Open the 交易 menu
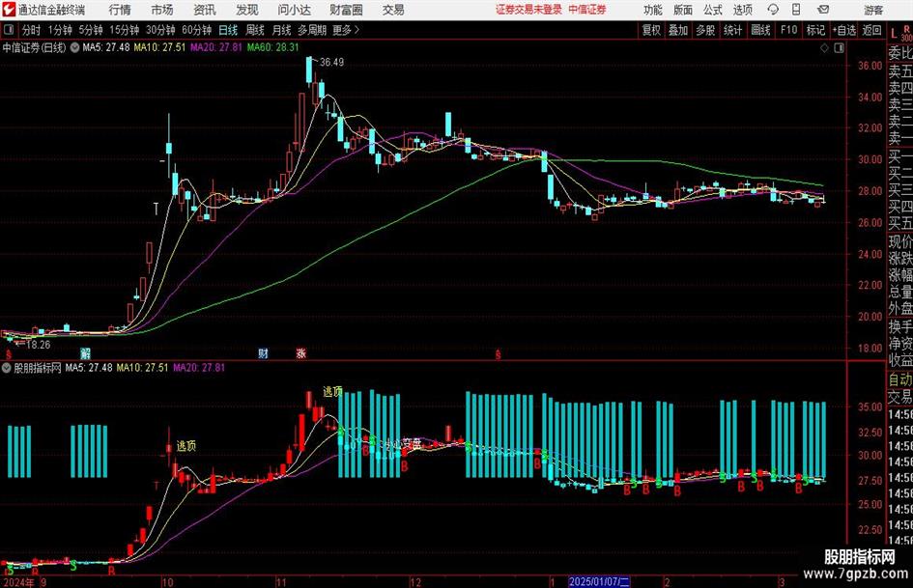 coord(393,10)
